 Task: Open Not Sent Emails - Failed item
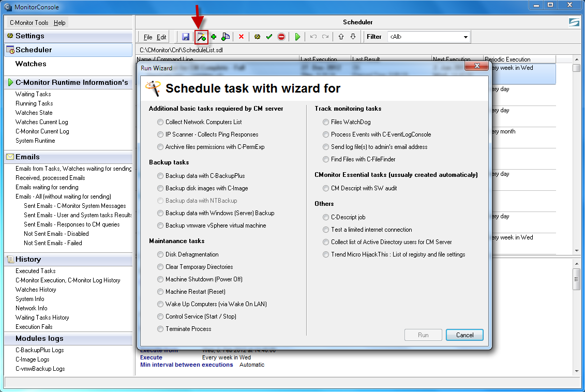click(x=53, y=243)
